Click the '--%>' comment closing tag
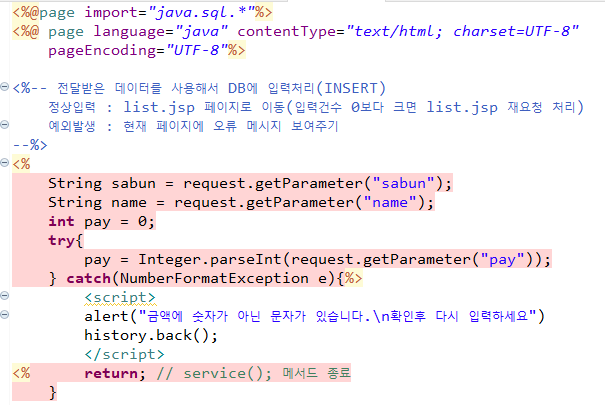Screen dimensions: 605x405 point(30,145)
